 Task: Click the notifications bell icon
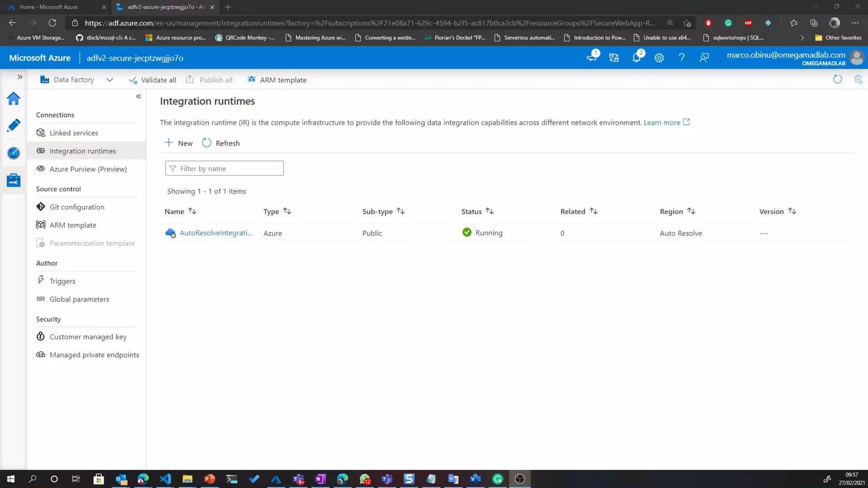[x=636, y=58]
